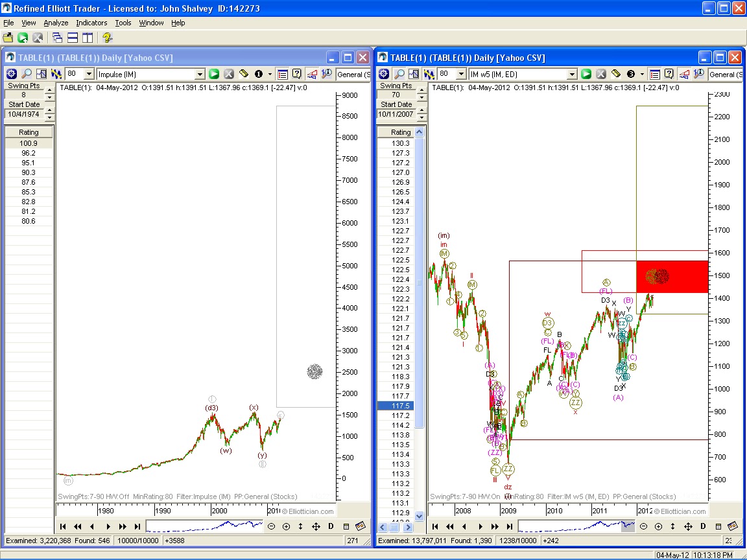The width and height of the screenshot is (747, 560).
Task: Jump to last bar in right window navigation
Action: point(509,526)
